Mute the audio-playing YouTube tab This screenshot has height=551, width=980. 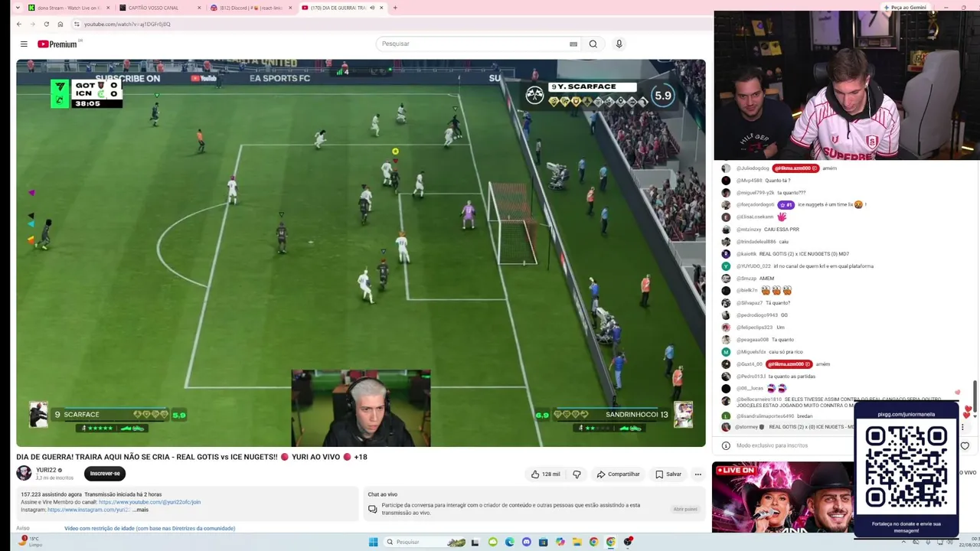372,8
